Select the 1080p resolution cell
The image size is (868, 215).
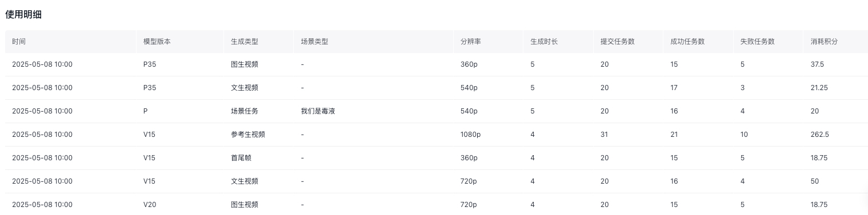pos(470,135)
